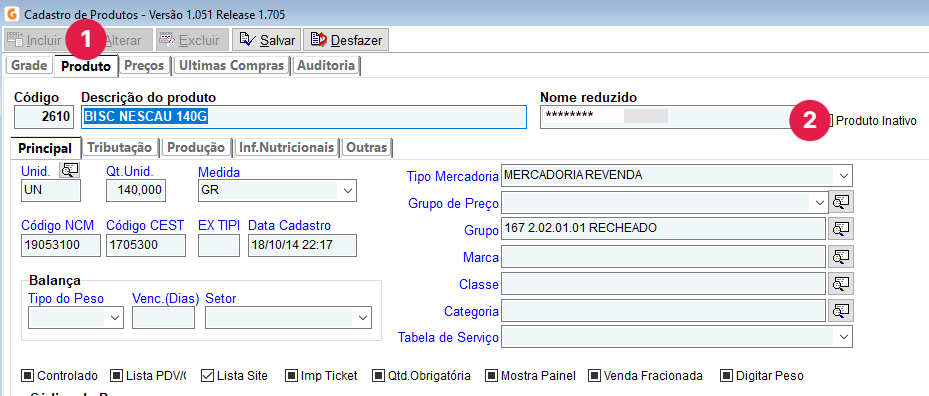
Task: Open the Outras sub-tab
Action: pyautogui.click(x=366, y=148)
